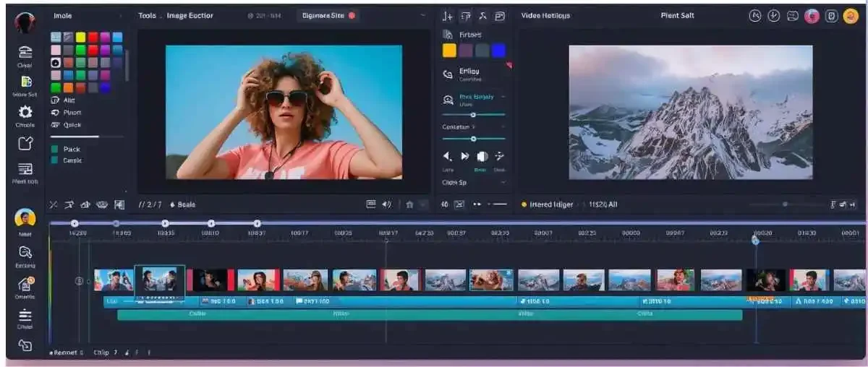Click the thumbs-up icon in tool row
Screen dimensions: 868x367
point(85,205)
